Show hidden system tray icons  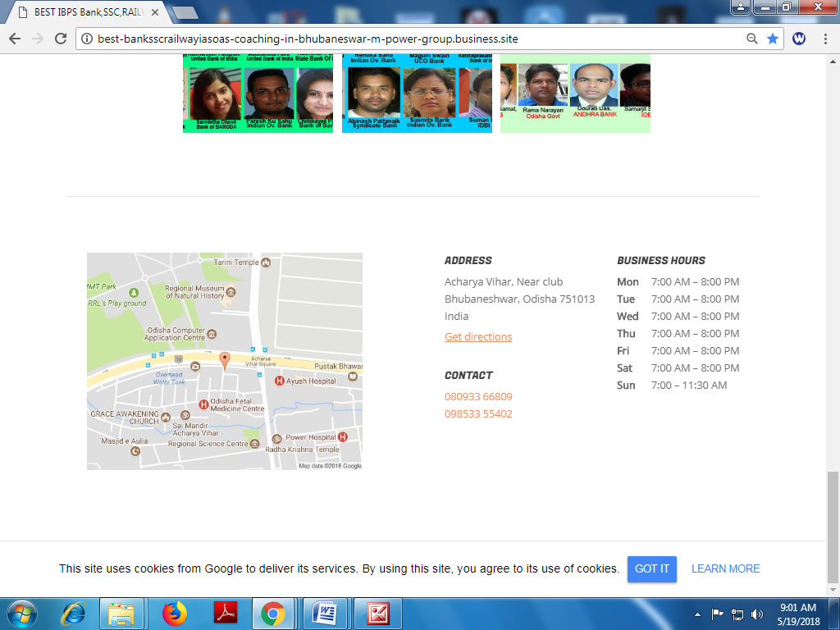pos(697,614)
